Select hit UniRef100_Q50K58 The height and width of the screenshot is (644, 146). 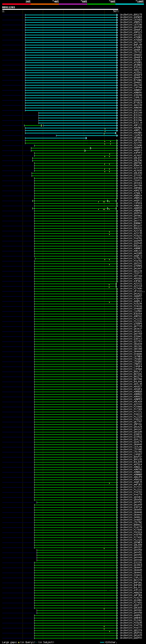coord(131,500)
